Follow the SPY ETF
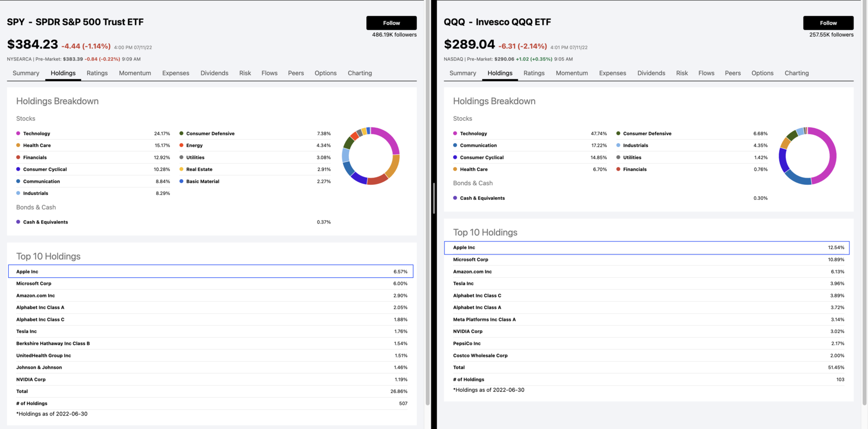The width and height of the screenshot is (868, 429). 391,23
